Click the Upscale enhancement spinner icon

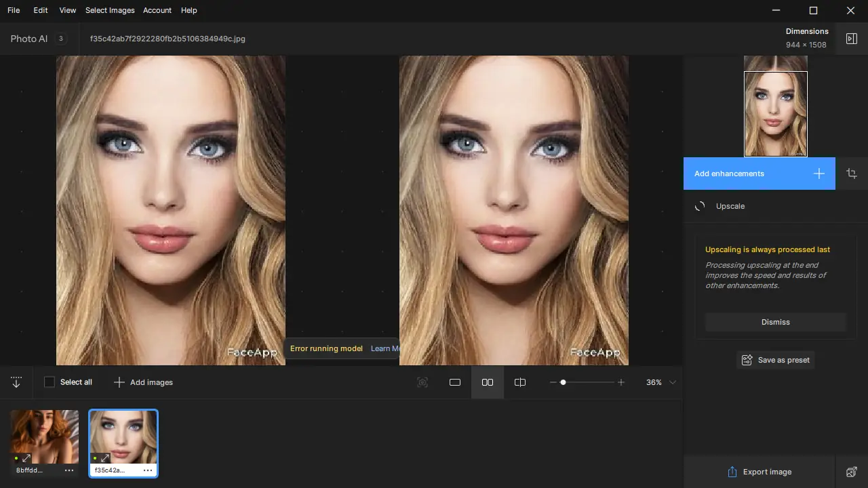pyautogui.click(x=700, y=206)
